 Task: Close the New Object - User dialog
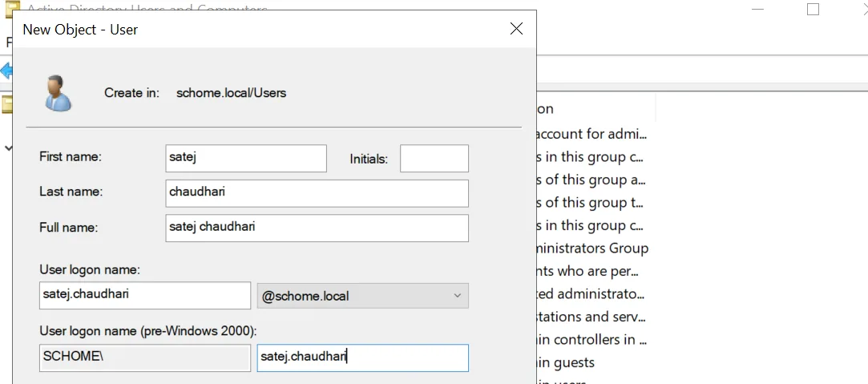coord(516,29)
